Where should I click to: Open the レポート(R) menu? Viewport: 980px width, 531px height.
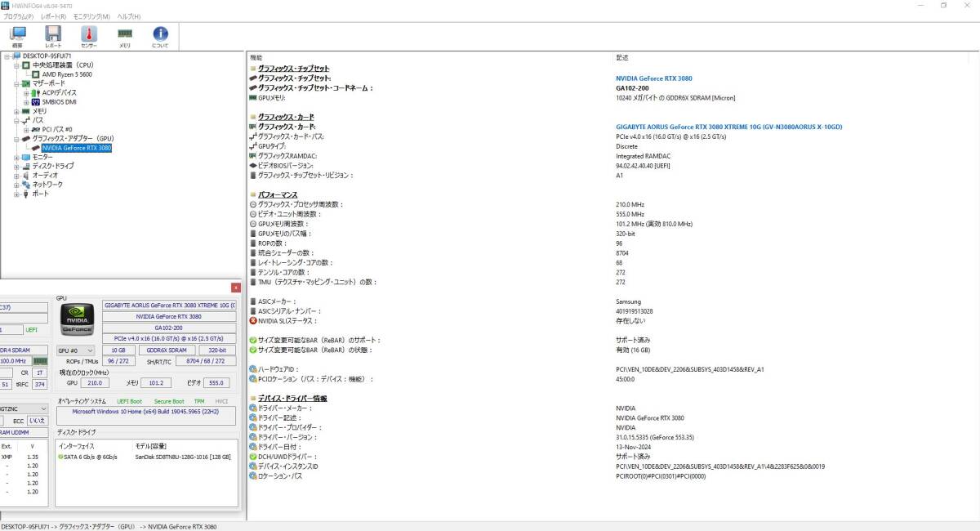[x=54, y=16]
